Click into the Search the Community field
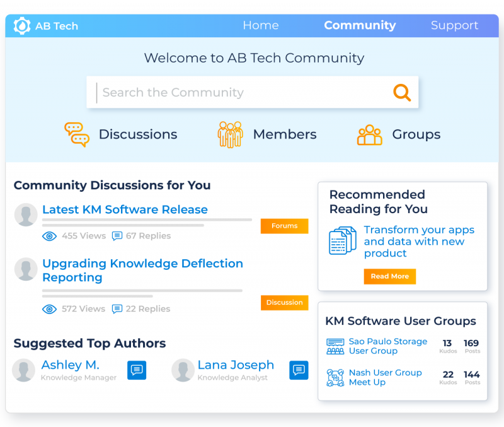 point(253,92)
